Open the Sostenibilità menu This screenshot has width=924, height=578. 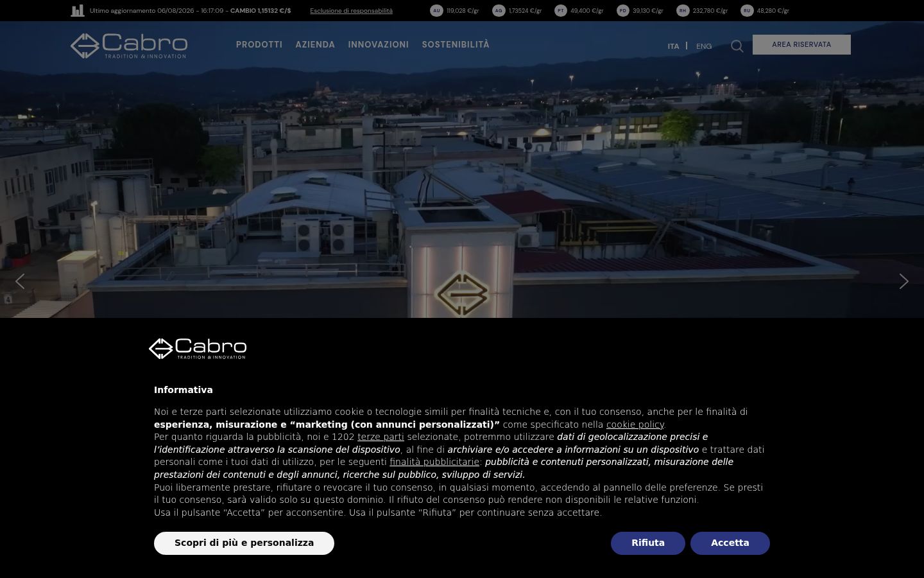coord(456,45)
